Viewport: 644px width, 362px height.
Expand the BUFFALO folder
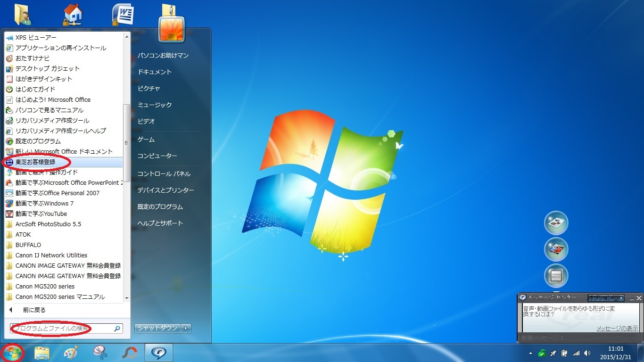(64, 245)
